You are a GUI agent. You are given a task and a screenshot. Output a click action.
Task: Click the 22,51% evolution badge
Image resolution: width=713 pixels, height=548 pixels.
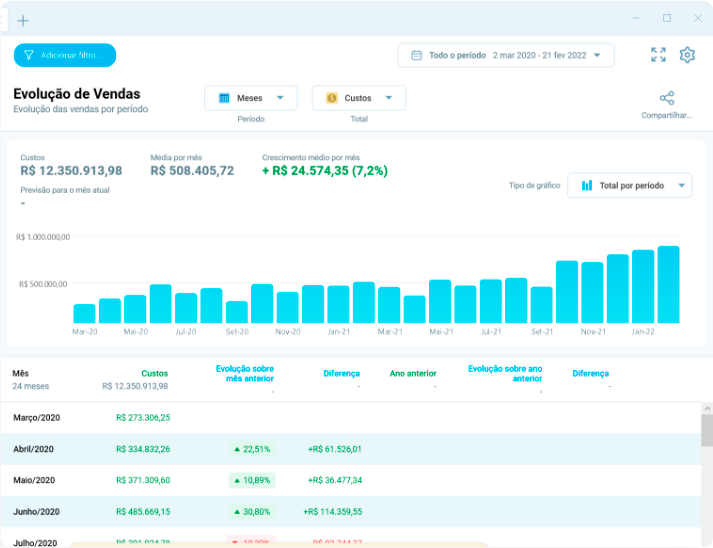(252, 449)
